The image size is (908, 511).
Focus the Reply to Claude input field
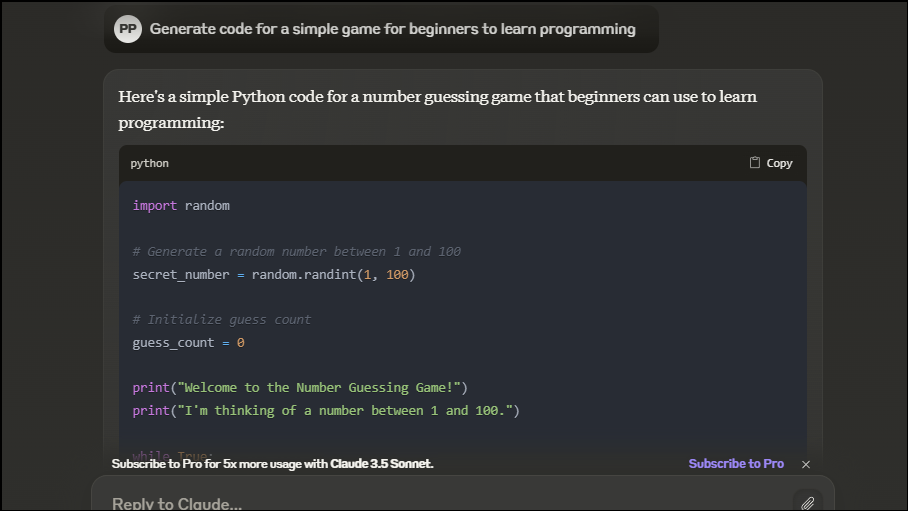[440, 502]
